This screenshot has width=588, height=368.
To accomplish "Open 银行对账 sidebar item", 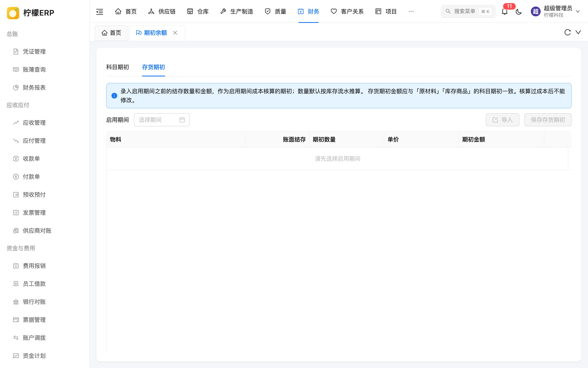I will click(x=45, y=302).
